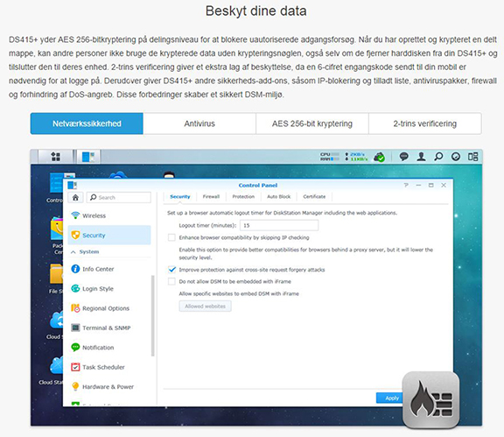Collapse the System section chevron
504x437 pixels.
73,252
